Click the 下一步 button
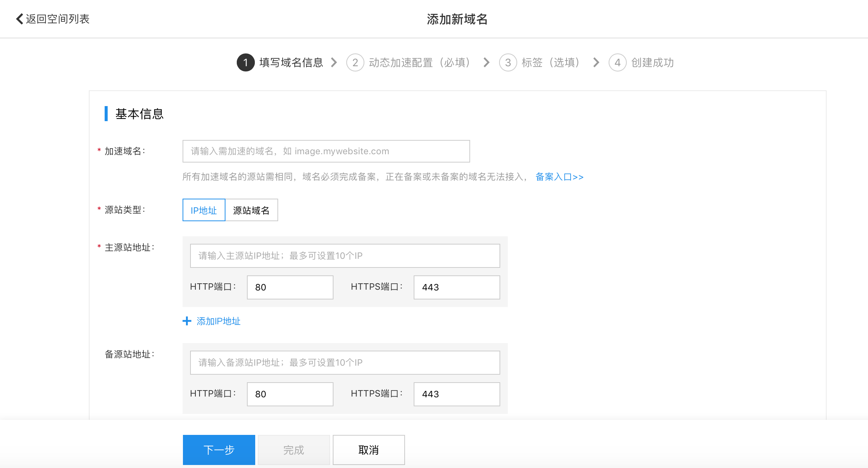 219,450
